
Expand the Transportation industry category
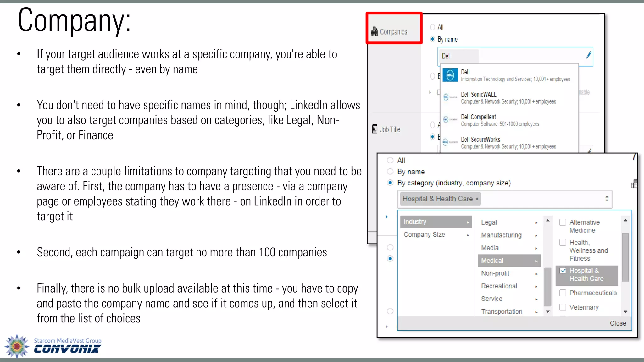point(509,312)
